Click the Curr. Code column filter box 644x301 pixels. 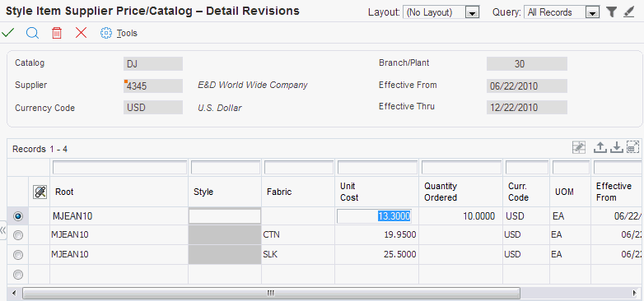(x=527, y=167)
